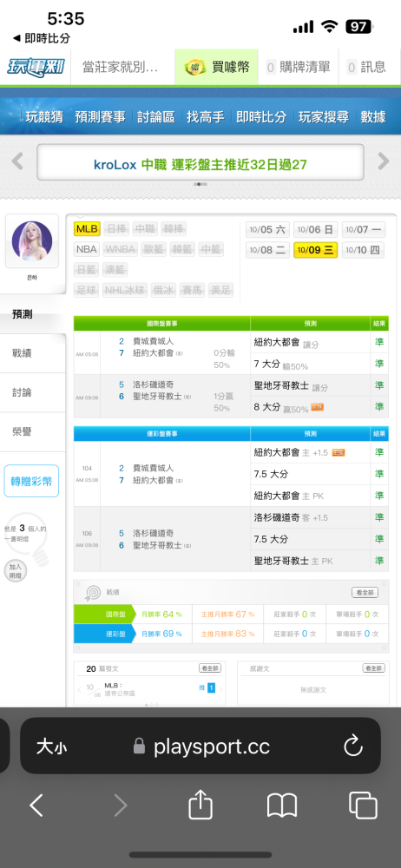Viewport: 401px width, 868px height.
Task: Select date 10/09 三
Action: pyautogui.click(x=316, y=250)
